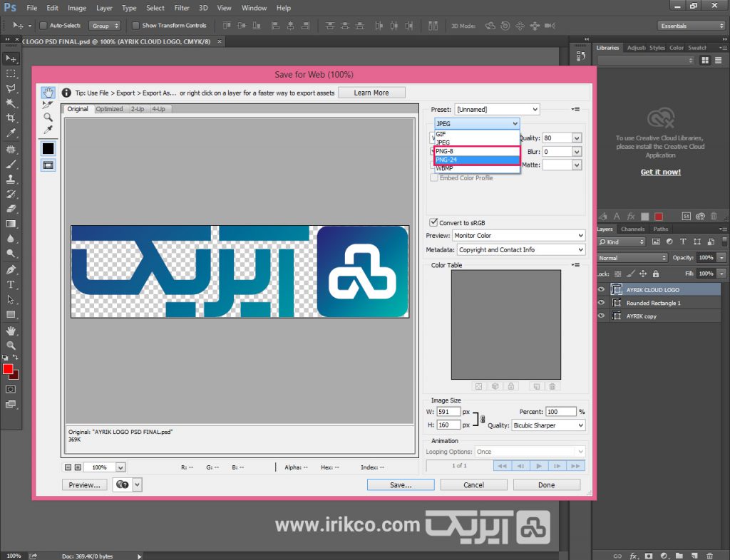Select the Crop tool in main toolbar
The width and height of the screenshot is (730, 560).
(11, 118)
